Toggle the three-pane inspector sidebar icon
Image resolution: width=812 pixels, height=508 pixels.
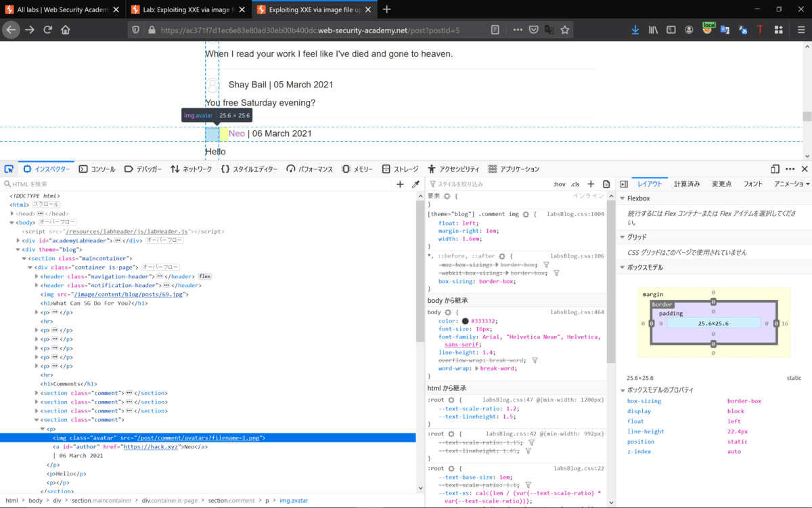click(624, 184)
